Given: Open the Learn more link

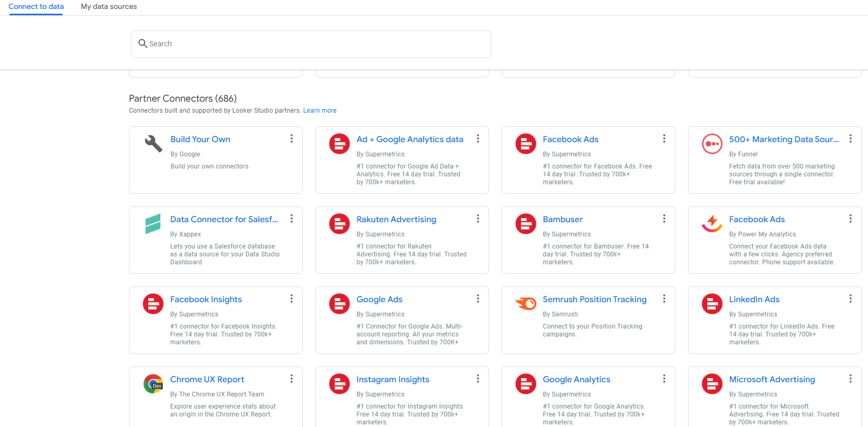Looking at the screenshot, I should pyautogui.click(x=320, y=111).
